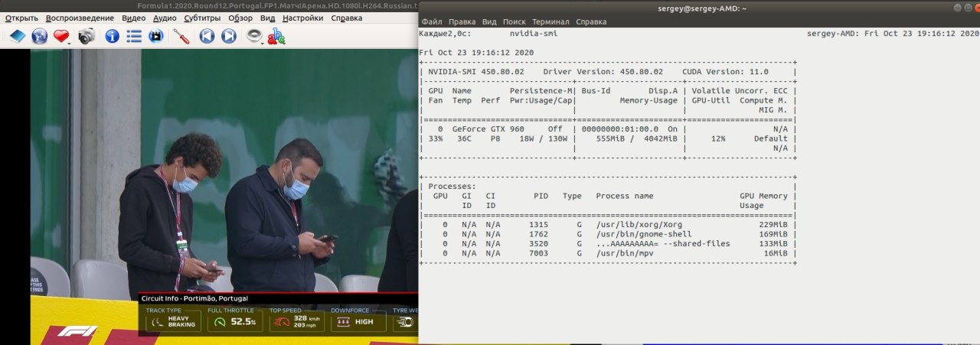Open the Настройки menu
Screen dimensions: 980x345
click(302, 18)
